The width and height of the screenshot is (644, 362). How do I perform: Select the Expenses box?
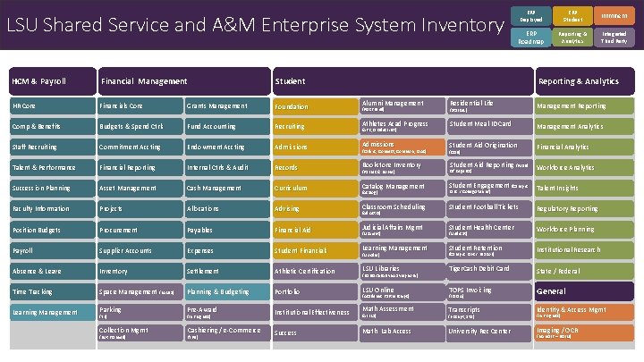(x=227, y=250)
